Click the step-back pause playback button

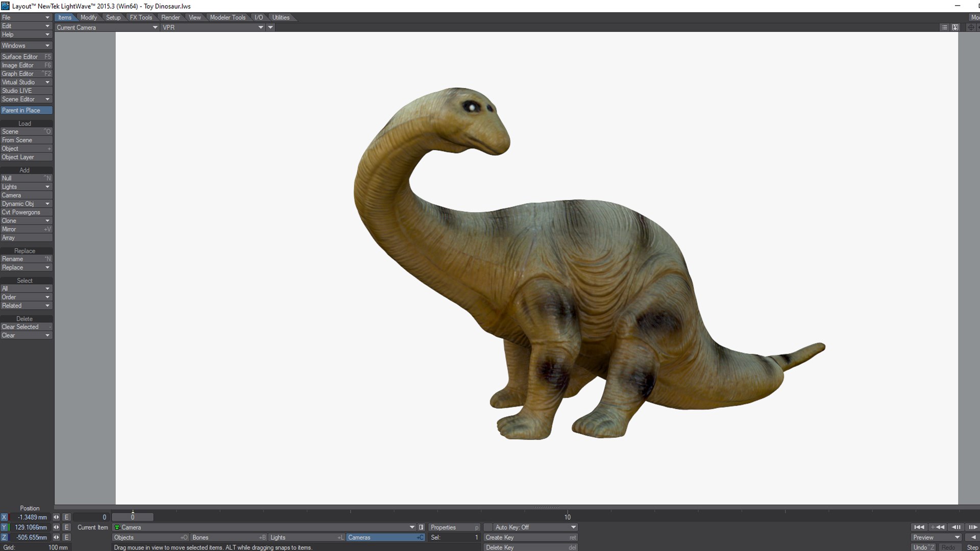tap(957, 527)
